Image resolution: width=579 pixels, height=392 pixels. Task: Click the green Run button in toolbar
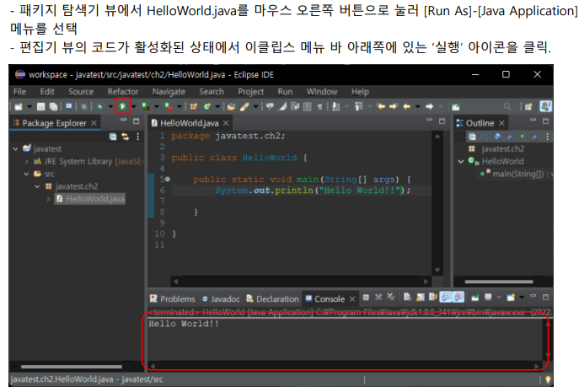tap(122, 107)
